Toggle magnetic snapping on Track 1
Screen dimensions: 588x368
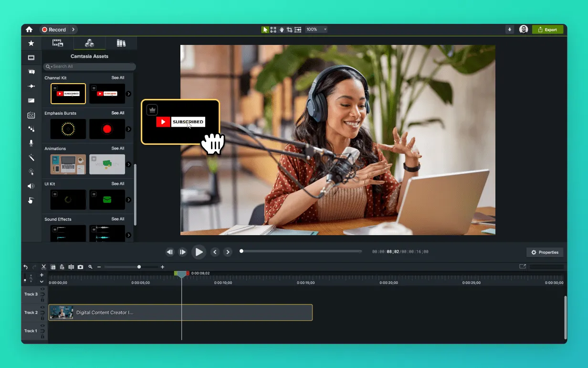tap(42, 331)
